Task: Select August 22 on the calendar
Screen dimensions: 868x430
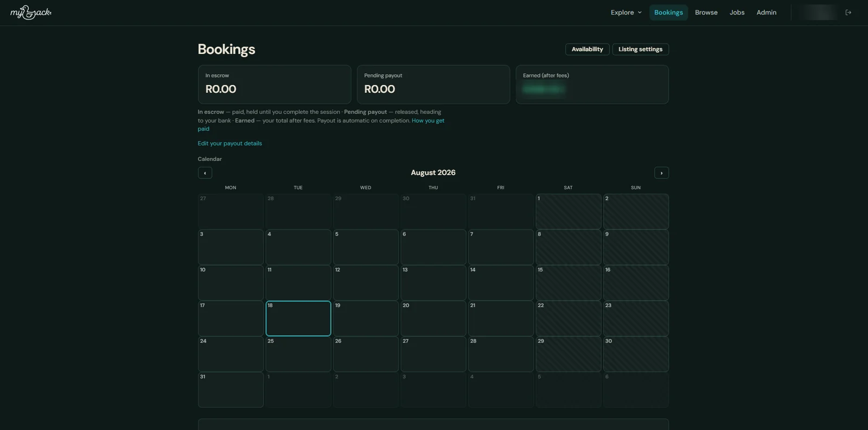Action: [569, 319]
